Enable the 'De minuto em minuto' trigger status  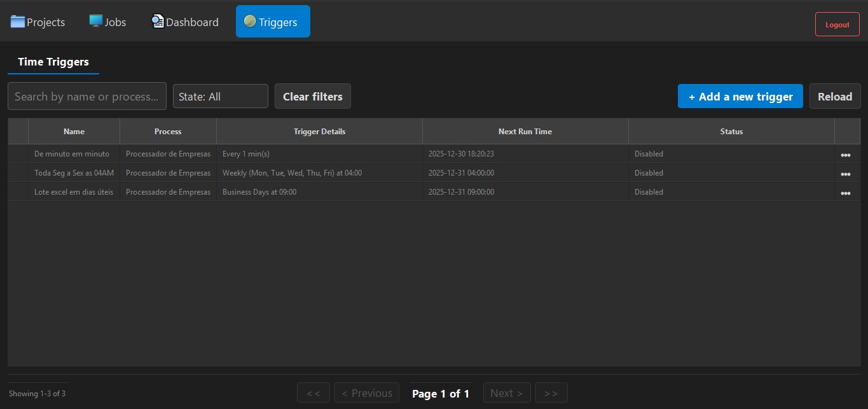tap(649, 154)
